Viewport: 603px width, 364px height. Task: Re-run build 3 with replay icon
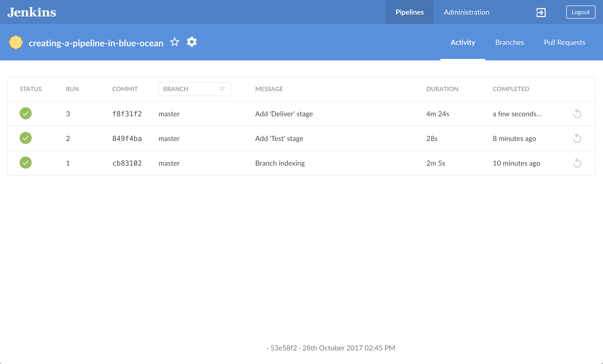(577, 114)
